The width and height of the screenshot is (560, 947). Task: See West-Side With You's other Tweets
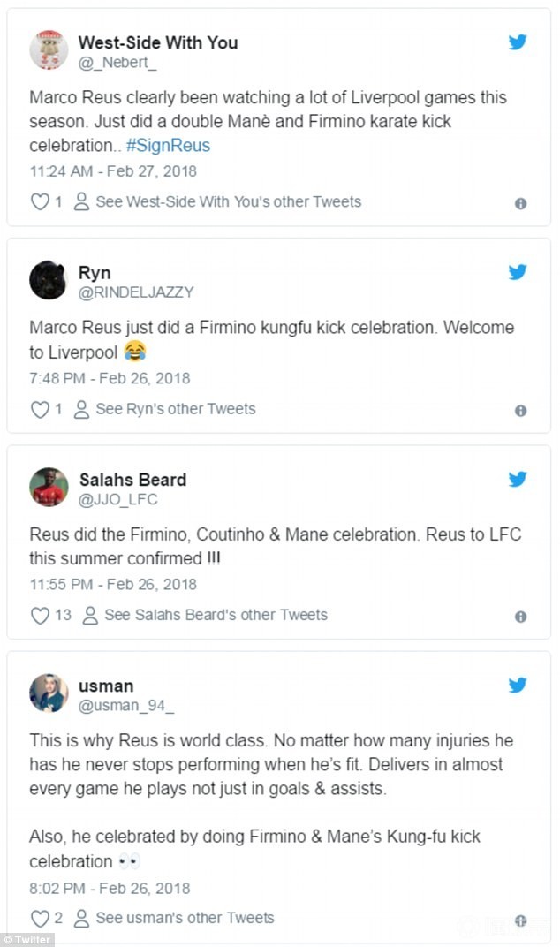[x=228, y=202]
